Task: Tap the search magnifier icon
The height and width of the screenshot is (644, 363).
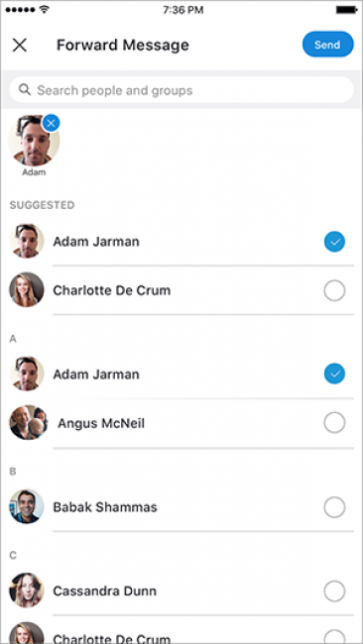Action: tap(25, 89)
